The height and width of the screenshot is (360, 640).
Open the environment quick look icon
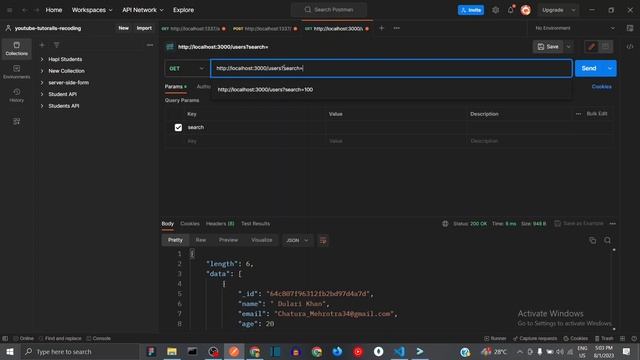coord(630,28)
